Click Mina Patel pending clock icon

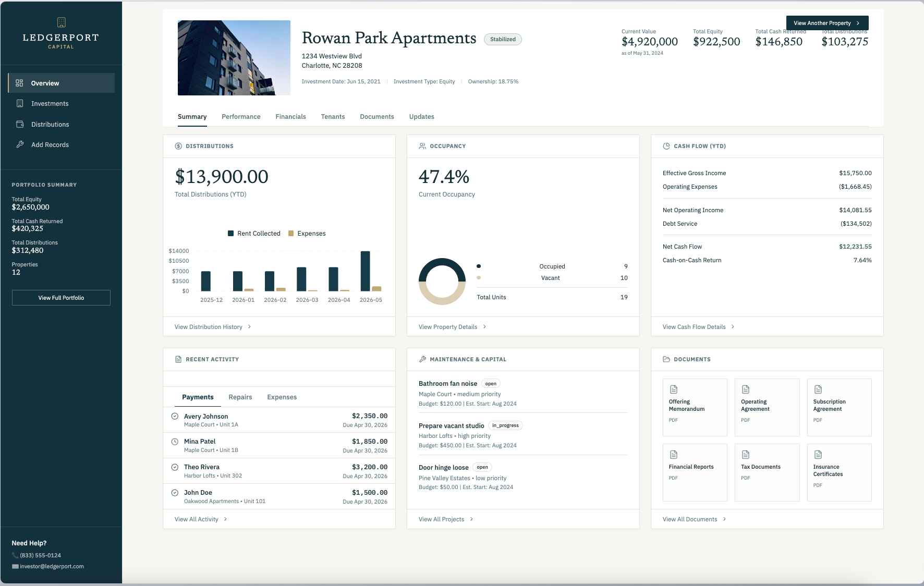(x=175, y=441)
